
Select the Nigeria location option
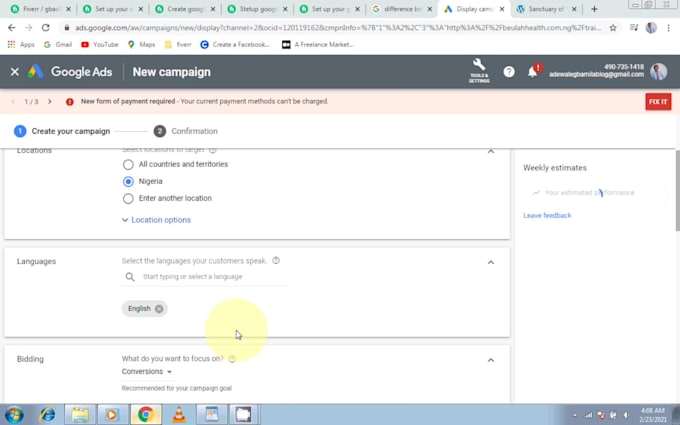(128, 182)
